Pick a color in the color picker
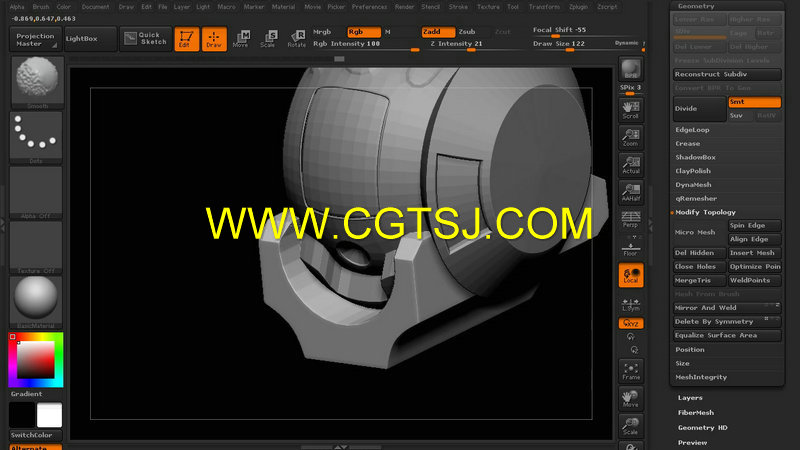This screenshot has width=800, height=450. 36,360
